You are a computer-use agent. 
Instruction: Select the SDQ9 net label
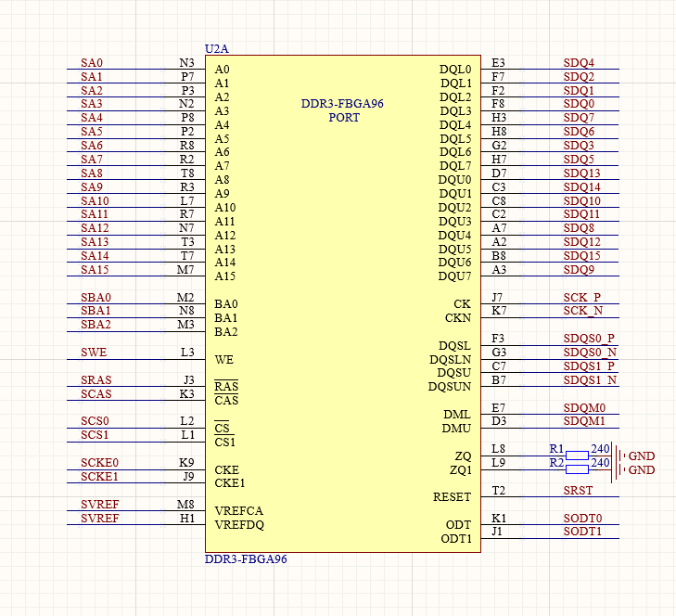click(579, 270)
